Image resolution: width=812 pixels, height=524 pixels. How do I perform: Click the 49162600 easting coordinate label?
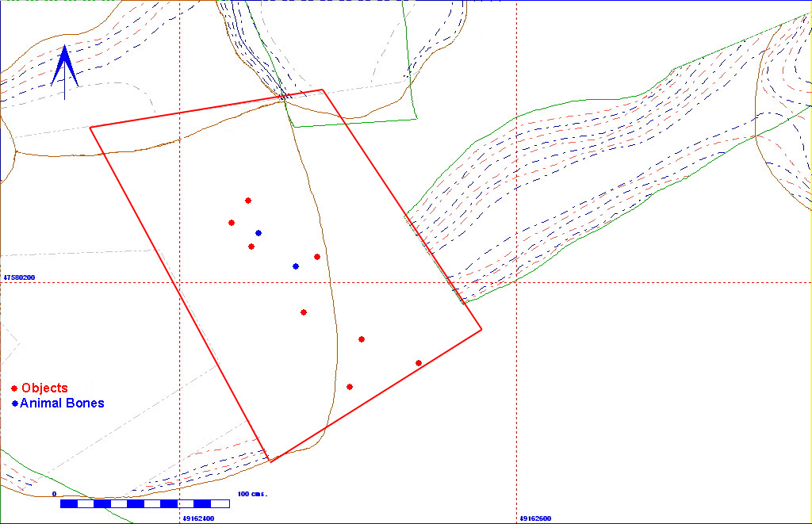[535, 518]
